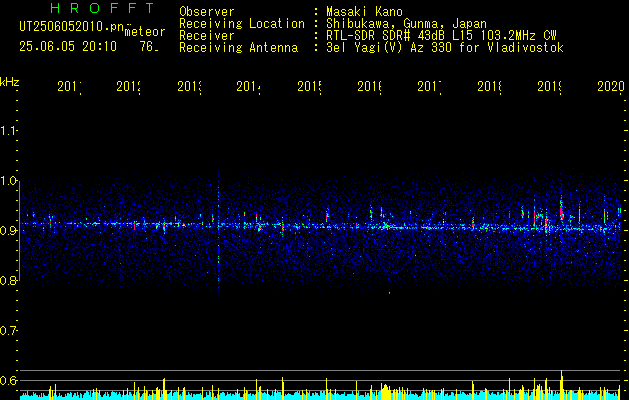Click the 2013 time axis marker
This screenshot has width=629, height=400.
[x=189, y=86]
